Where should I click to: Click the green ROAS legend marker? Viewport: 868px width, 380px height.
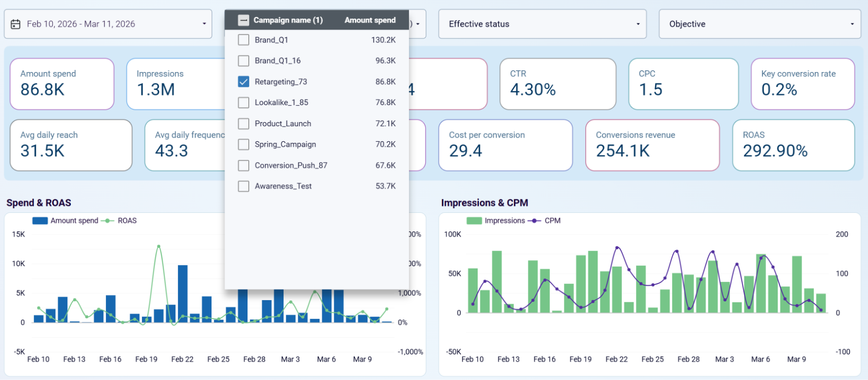pyautogui.click(x=107, y=221)
